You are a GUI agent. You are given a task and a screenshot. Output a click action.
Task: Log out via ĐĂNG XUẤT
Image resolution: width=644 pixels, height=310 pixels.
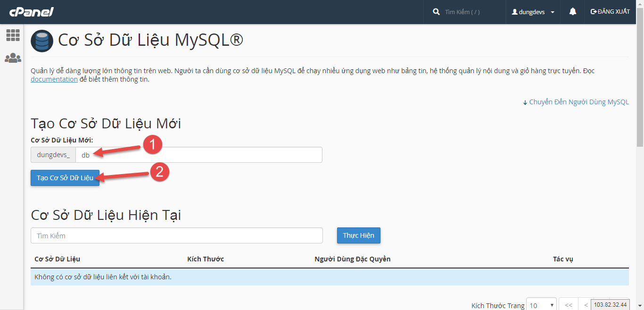(610, 12)
